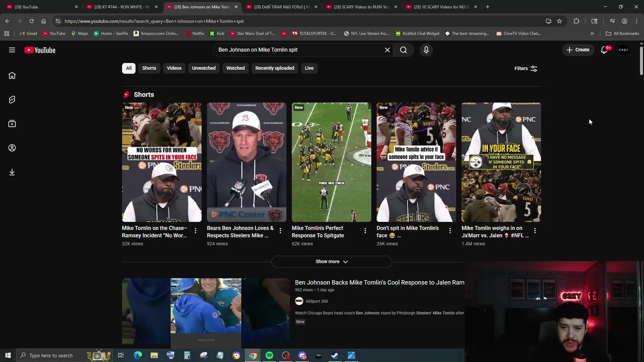
Task: Open Shorts in the YouTube sidebar
Action: pyautogui.click(x=12, y=100)
